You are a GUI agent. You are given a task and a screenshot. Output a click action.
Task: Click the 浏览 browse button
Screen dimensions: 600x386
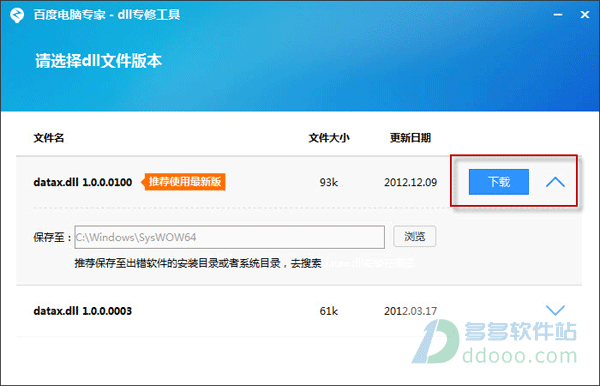tap(414, 236)
